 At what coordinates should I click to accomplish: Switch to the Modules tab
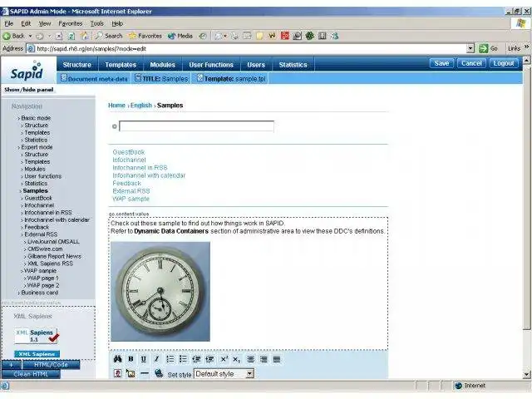point(163,65)
